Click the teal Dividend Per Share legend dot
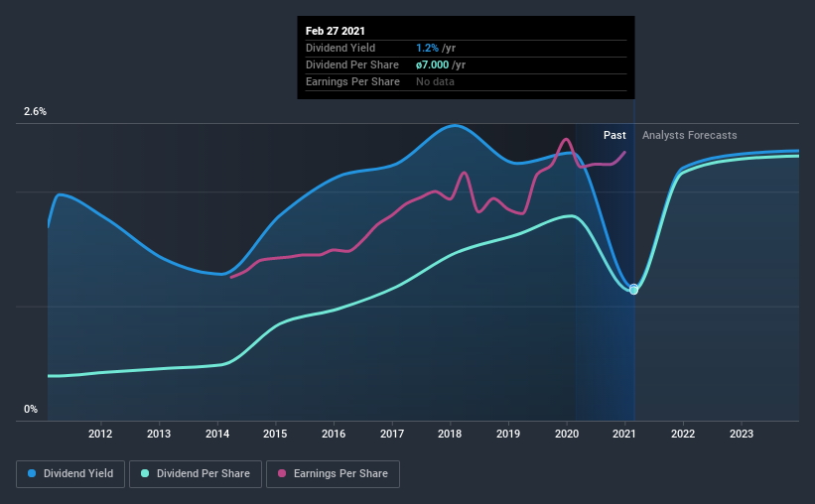This screenshot has height=504, width=815. [145, 473]
